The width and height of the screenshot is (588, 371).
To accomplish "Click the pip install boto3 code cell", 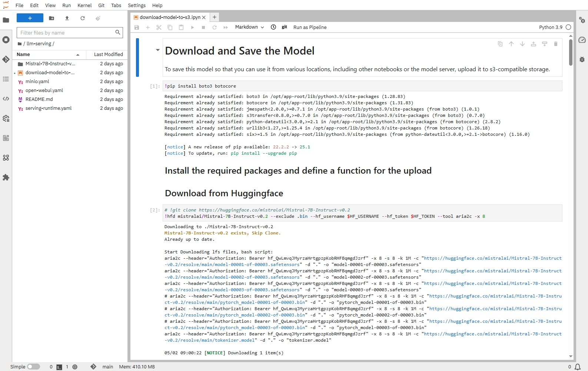I will (x=363, y=86).
